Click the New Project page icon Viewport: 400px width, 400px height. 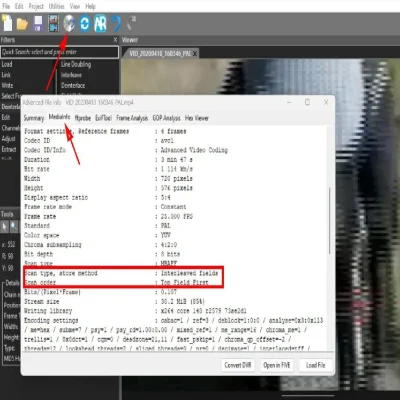tap(7, 23)
